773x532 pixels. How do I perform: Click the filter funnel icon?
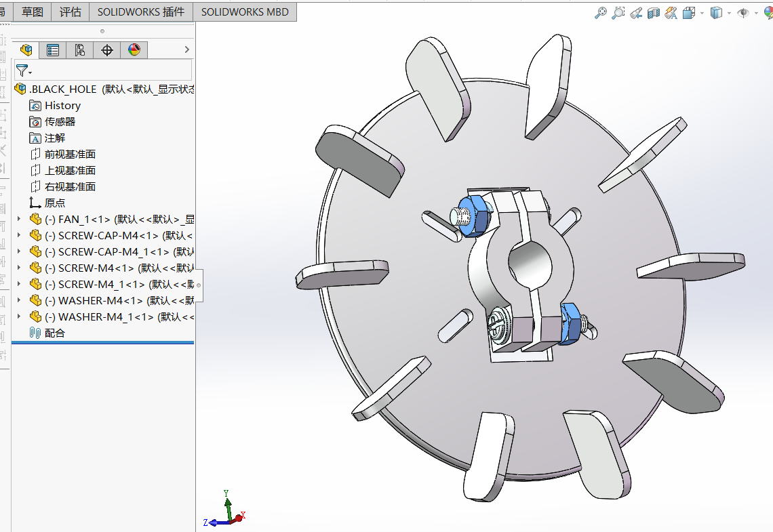22,70
